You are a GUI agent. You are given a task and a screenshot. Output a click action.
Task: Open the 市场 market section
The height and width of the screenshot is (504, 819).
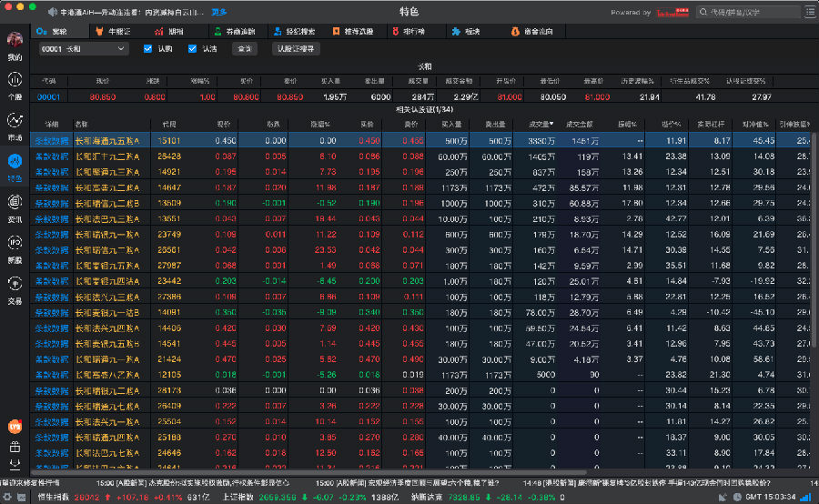(x=15, y=127)
